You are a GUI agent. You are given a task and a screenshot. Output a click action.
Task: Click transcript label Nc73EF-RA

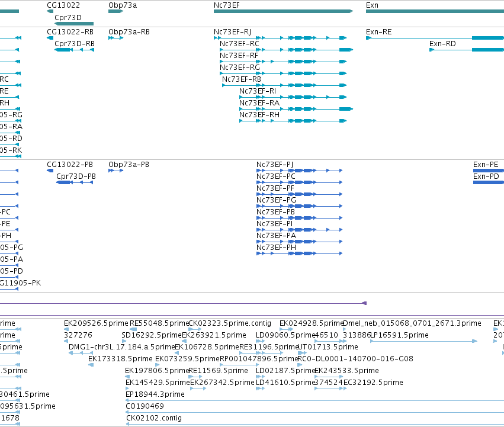[x=259, y=103]
